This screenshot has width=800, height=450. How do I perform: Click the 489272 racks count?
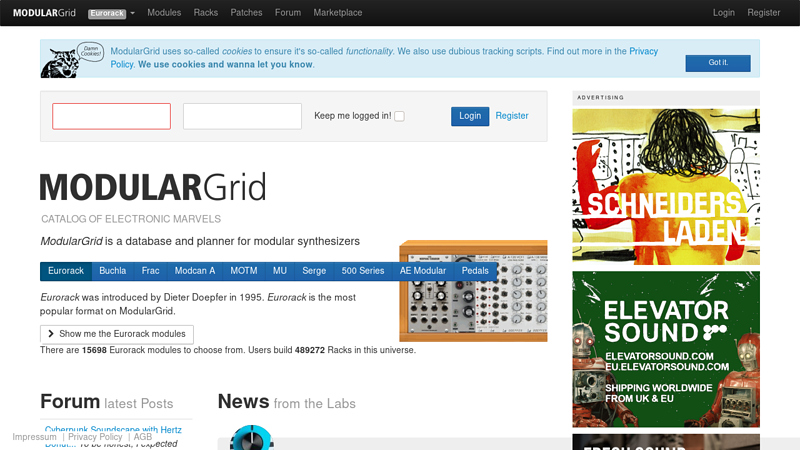pos(310,351)
